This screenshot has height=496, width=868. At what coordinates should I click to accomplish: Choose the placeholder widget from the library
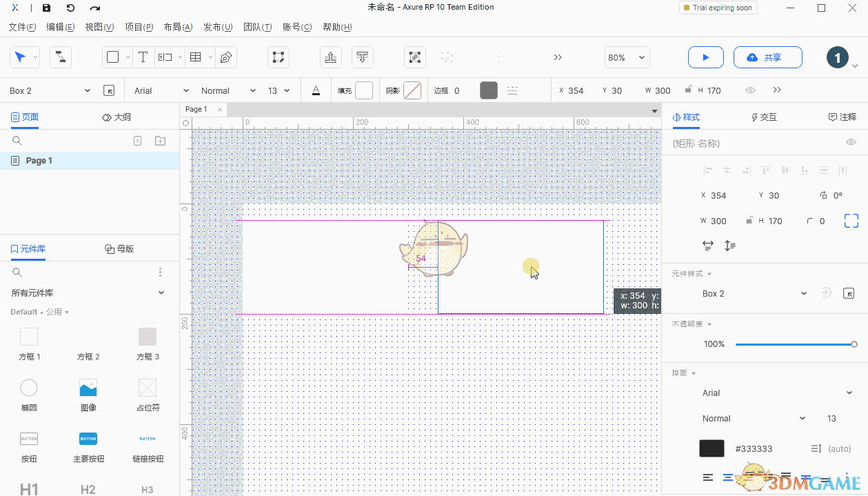point(147,388)
